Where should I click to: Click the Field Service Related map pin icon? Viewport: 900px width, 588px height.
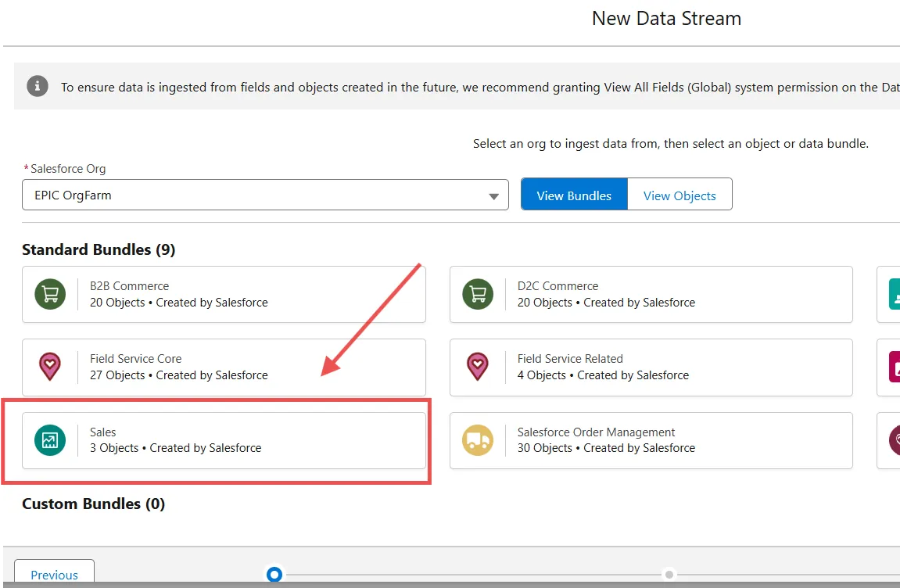point(478,367)
